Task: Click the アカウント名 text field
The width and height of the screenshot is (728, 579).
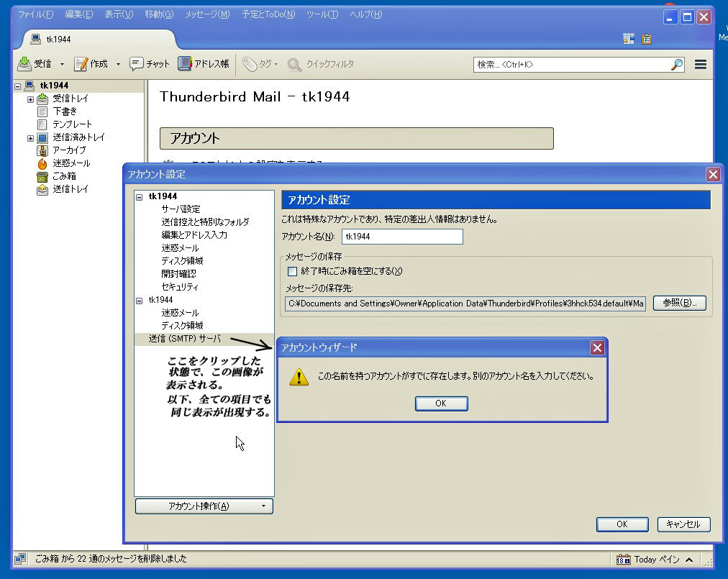Action: click(401, 236)
